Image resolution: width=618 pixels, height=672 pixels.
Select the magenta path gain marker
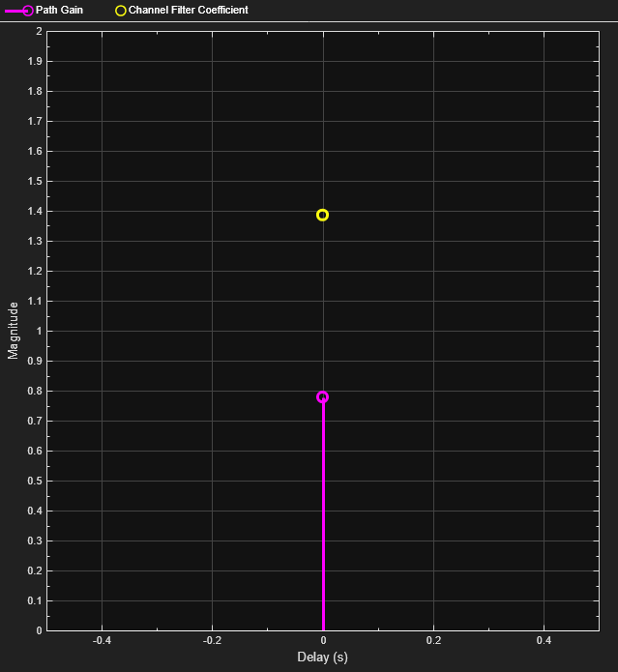click(x=323, y=396)
